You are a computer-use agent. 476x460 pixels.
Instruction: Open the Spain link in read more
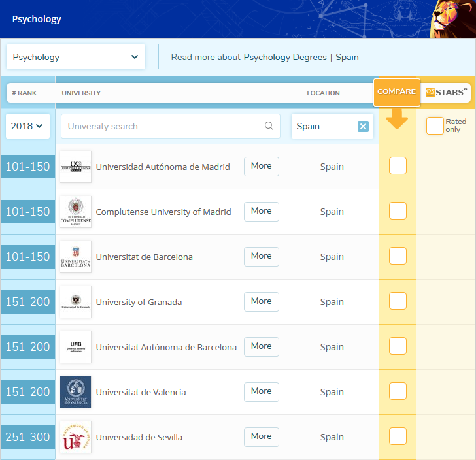(x=347, y=57)
